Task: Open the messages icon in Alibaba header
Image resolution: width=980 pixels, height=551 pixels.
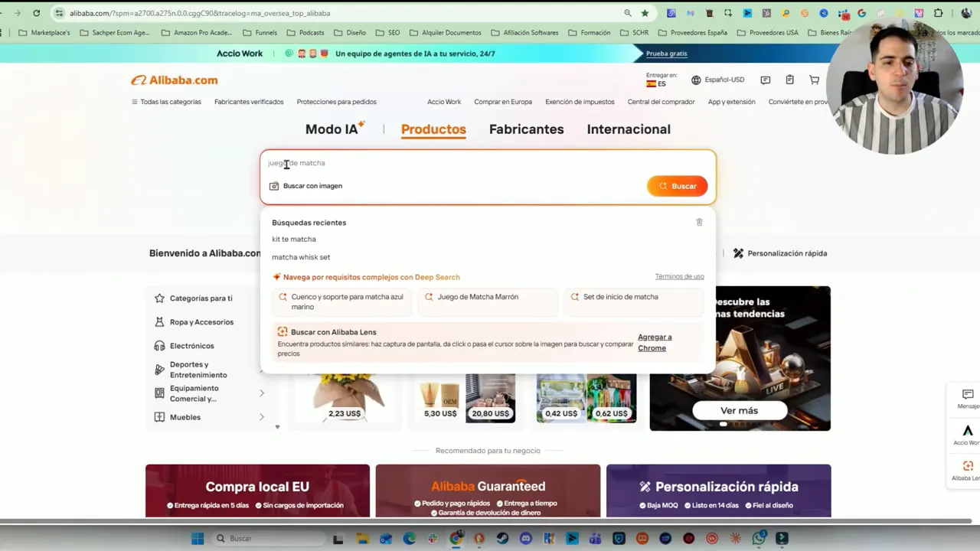Action: pos(765,80)
